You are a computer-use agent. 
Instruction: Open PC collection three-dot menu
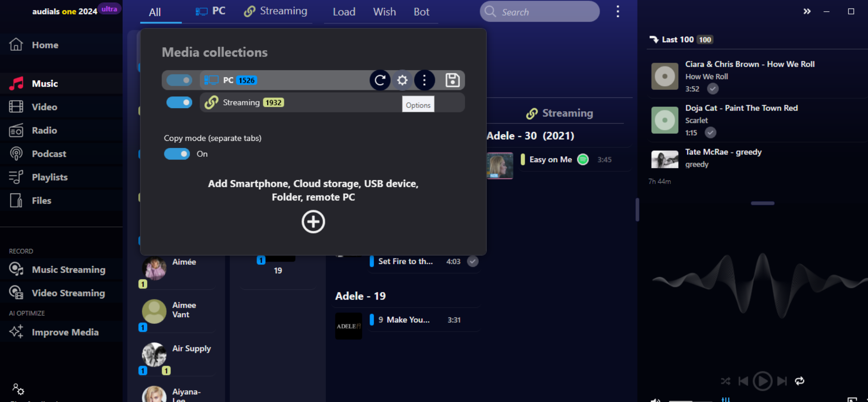[x=424, y=80]
